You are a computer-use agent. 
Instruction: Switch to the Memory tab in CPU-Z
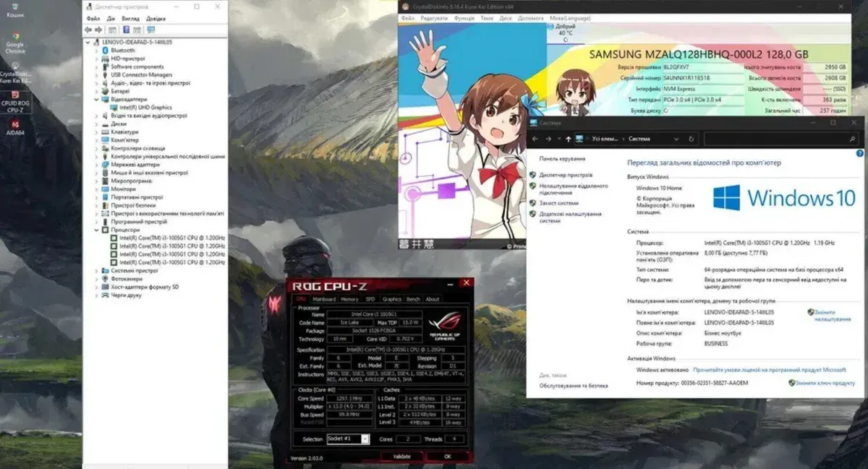(x=349, y=298)
